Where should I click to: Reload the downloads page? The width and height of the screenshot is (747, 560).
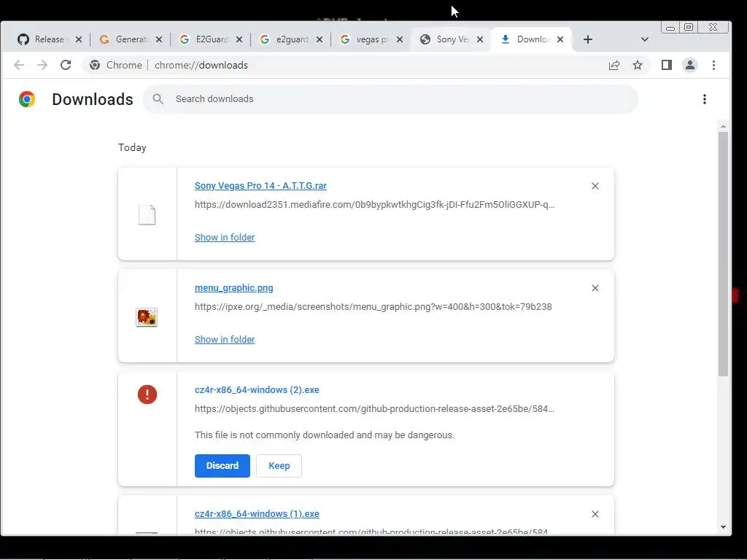pos(66,65)
